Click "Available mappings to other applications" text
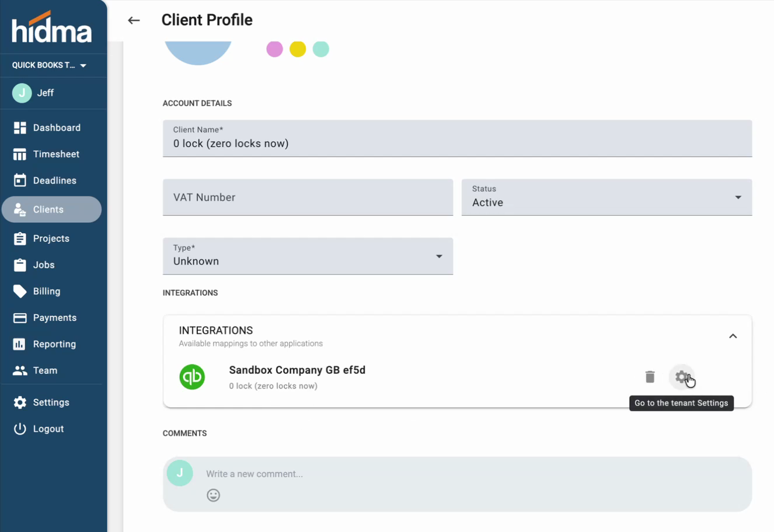This screenshot has height=532, width=774. [x=250, y=344]
